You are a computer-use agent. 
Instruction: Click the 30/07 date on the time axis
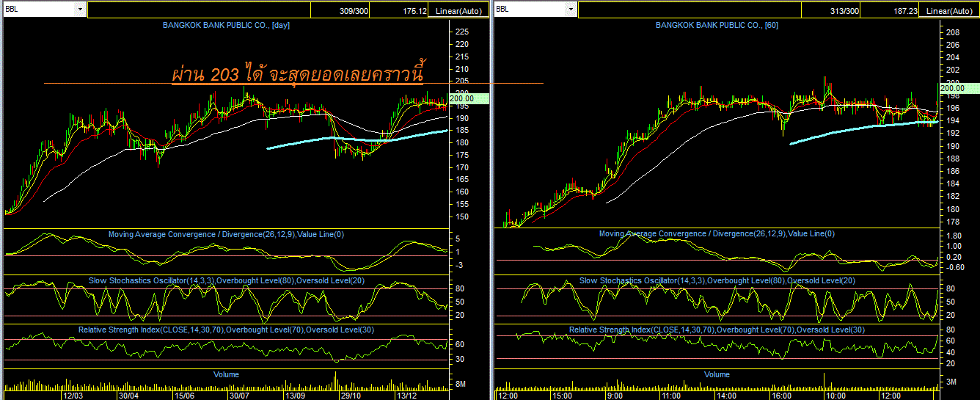coord(240,396)
